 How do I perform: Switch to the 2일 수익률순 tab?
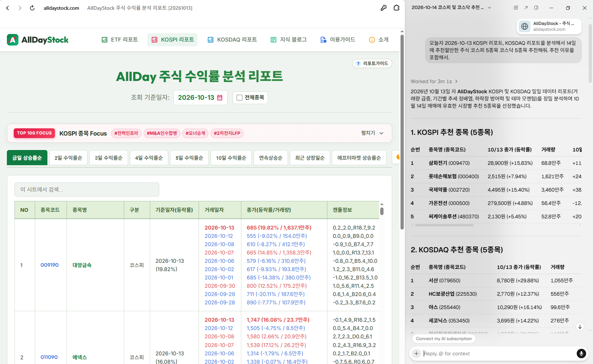click(x=68, y=158)
